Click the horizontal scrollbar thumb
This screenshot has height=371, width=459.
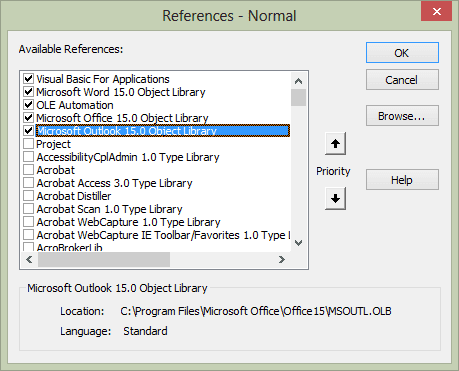coord(104,259)
